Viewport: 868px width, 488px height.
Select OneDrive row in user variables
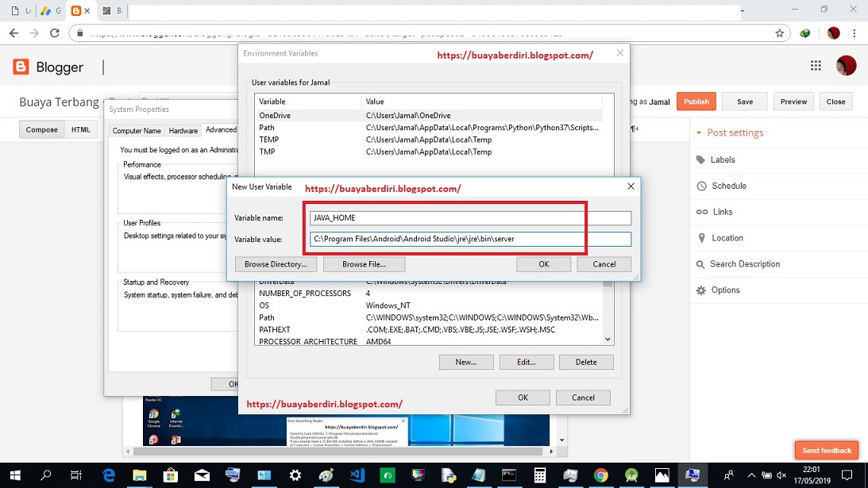(x=429, y=116)
